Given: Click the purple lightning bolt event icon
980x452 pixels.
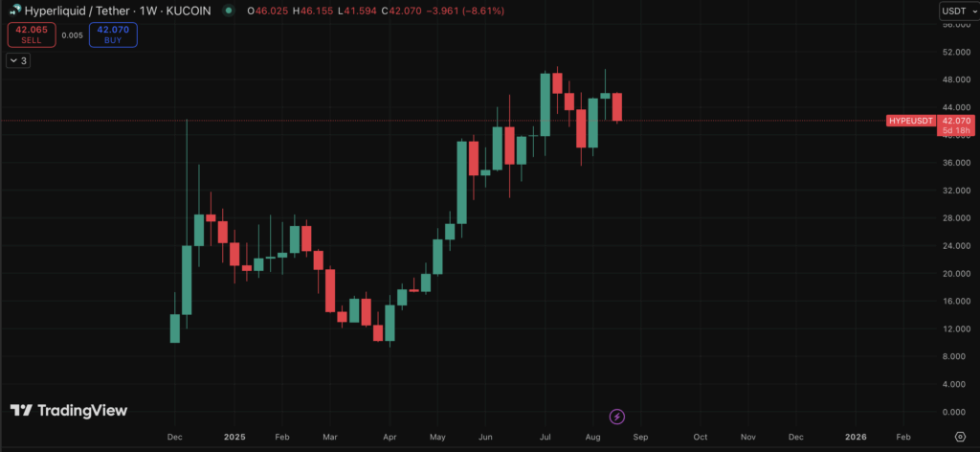Looking at the screenshot, I should pos(617,417).
